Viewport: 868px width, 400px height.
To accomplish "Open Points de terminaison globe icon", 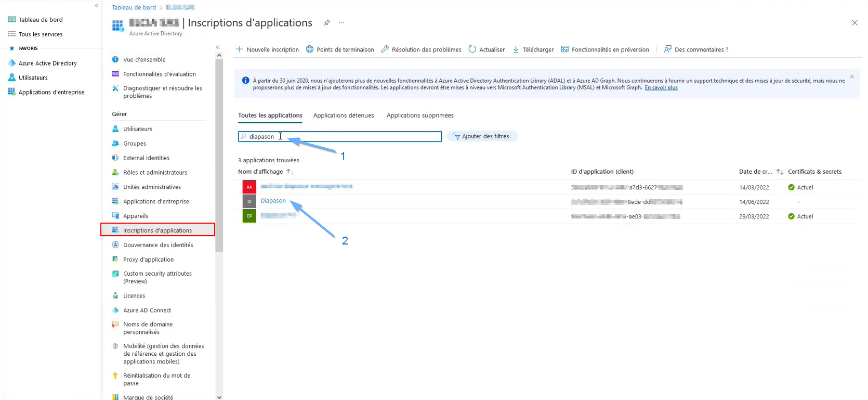I will click(x=310, y=49).
